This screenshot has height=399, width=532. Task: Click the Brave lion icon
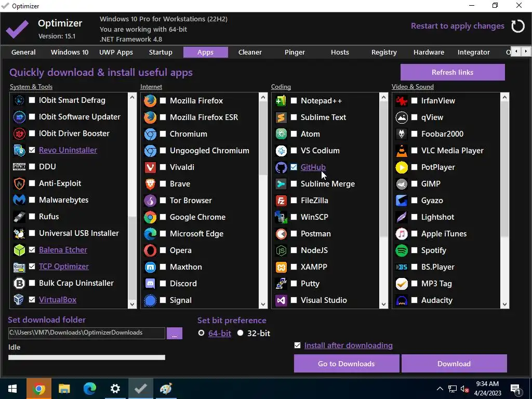tap(150, 184)
